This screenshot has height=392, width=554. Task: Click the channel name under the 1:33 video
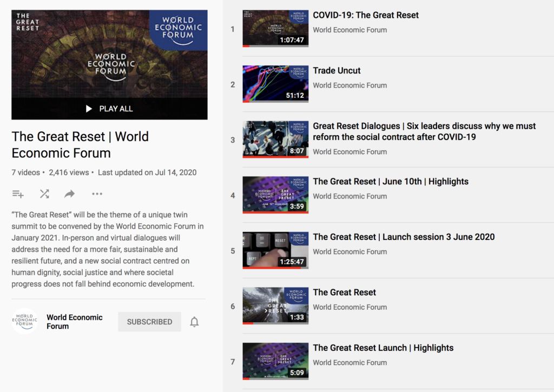click(350, 307)
